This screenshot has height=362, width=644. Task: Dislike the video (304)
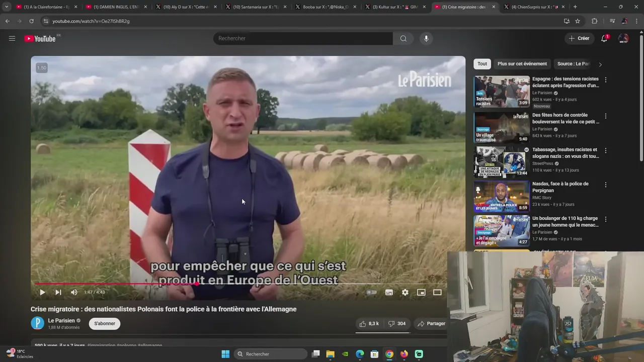(397, 324)
